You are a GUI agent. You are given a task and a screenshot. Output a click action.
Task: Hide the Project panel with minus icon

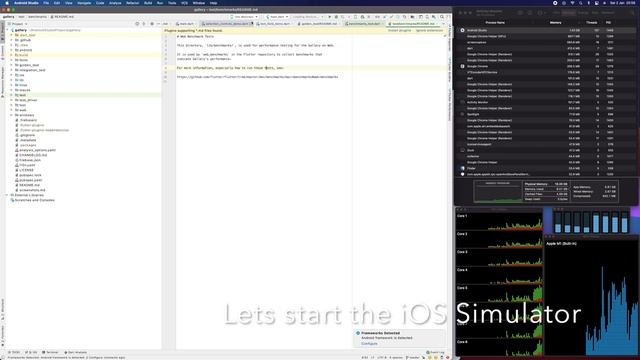coord(158,24)
